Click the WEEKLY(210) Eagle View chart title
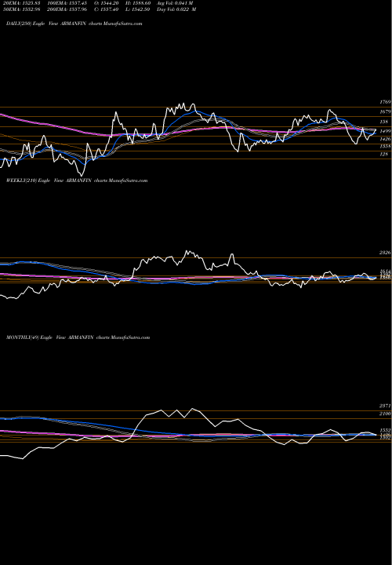Viewport: 392px width, 565px height. pos(77,180)
